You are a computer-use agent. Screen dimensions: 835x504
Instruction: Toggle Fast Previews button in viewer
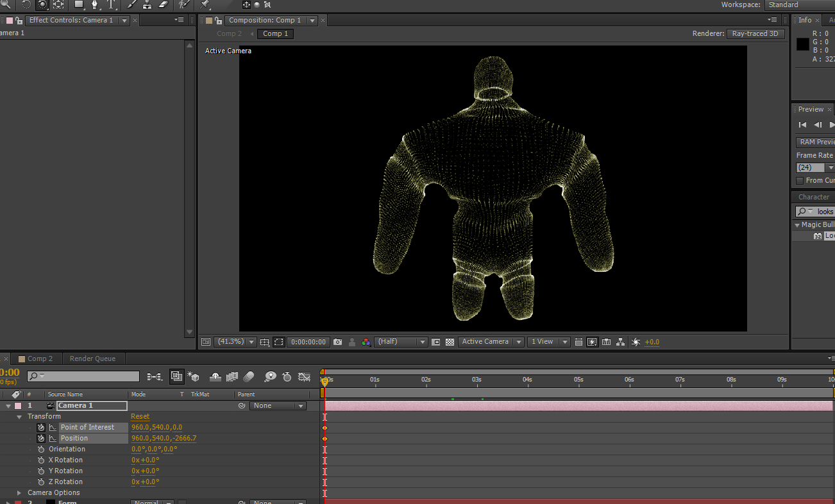click(591, 342)
